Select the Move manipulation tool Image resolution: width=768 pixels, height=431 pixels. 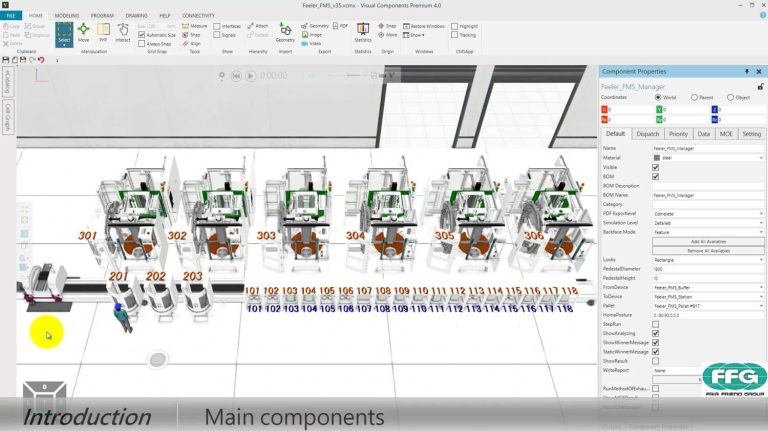pos(83,33)
